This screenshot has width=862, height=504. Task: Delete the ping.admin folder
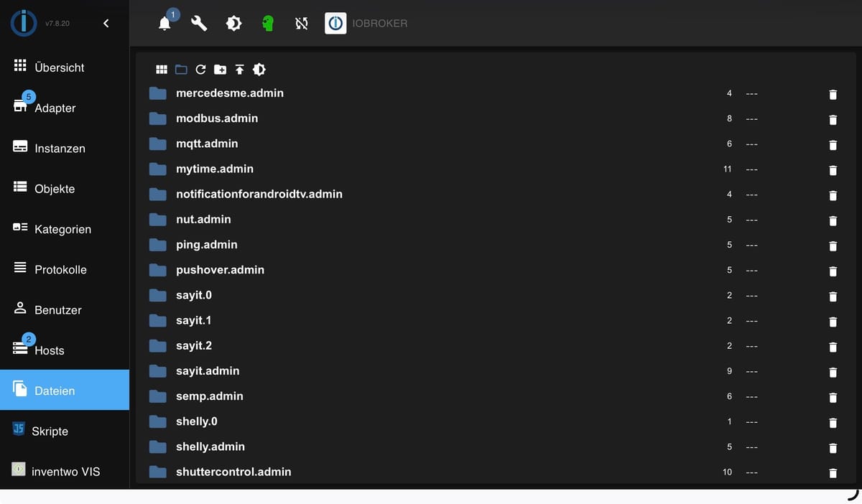[x=833, y=246]
